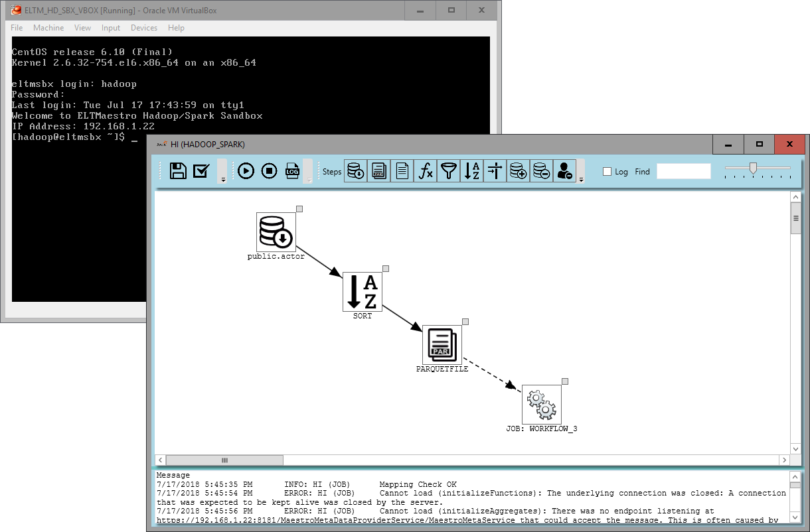The height and width of the screenshot is (532, 810).
Task: Click message log scroll down arrow
Action: tap(795, 516)
